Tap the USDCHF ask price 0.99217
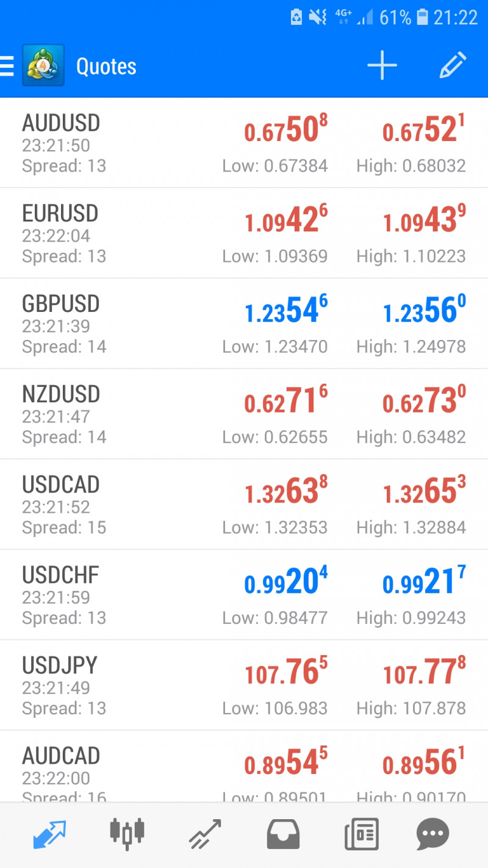The height and width of the screenshot is (868, 488). [425, 580]
